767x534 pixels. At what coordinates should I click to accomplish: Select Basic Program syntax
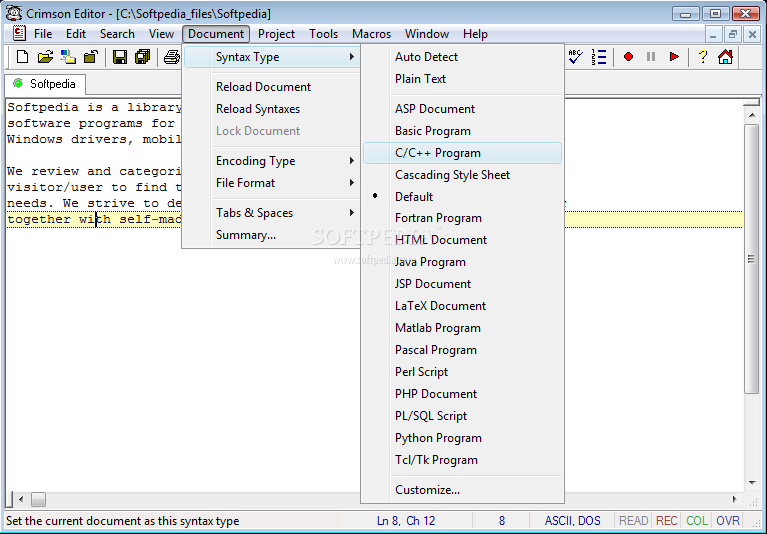[x=462, y=131]
